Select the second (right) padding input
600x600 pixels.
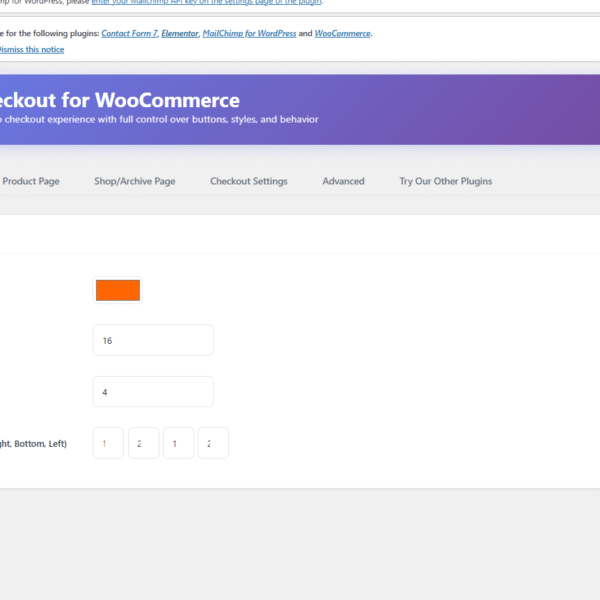[x=143, y=443]
